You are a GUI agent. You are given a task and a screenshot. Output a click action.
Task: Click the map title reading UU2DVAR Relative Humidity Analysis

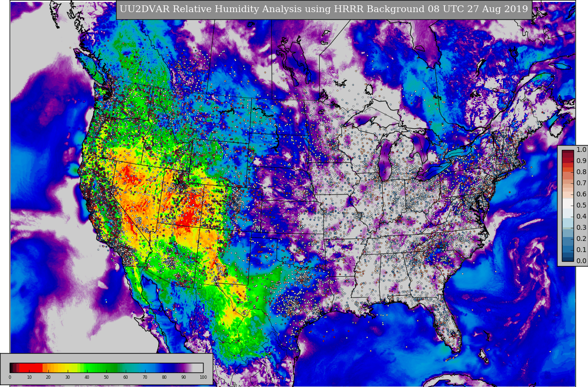323,9
